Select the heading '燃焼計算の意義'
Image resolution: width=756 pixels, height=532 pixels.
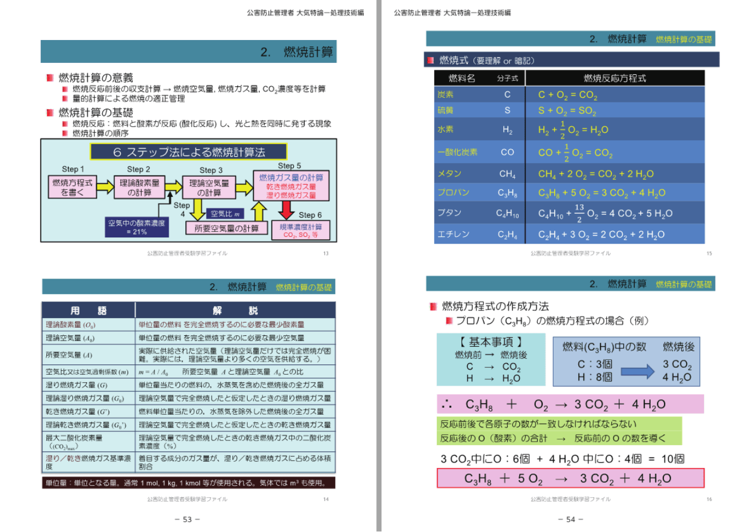pyautogui.click(x=96, y=78)
